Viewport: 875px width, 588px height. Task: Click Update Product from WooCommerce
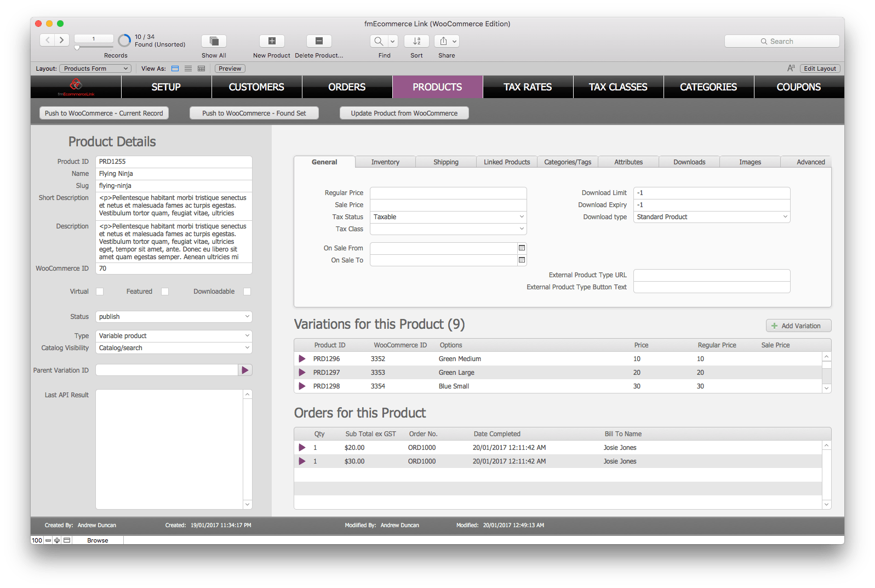[404, 113]
